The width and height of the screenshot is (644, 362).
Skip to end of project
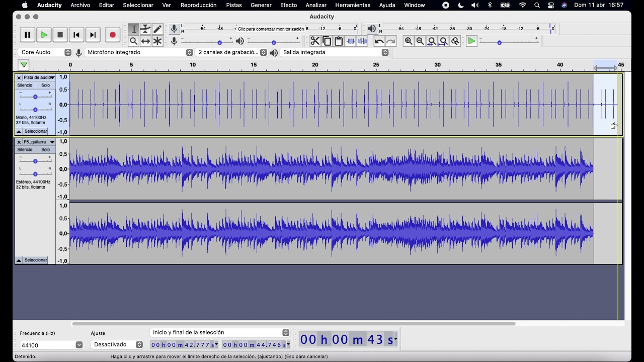tap(93, 35)
